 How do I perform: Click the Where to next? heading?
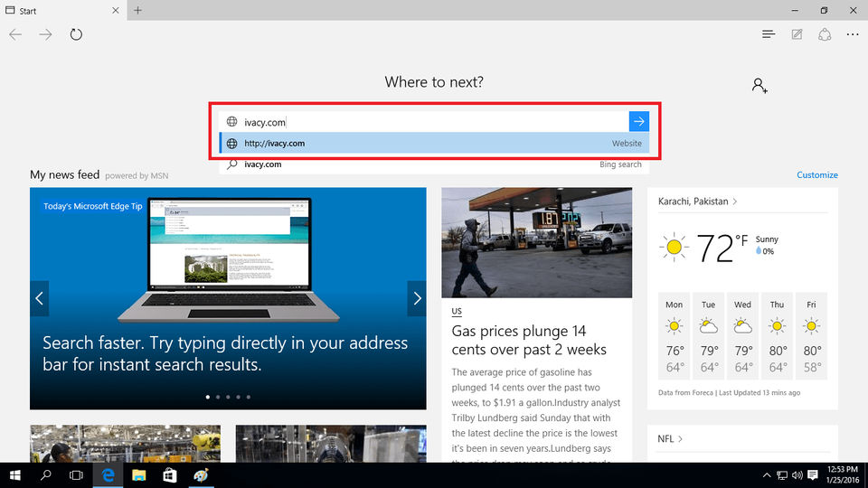point(434,82)
